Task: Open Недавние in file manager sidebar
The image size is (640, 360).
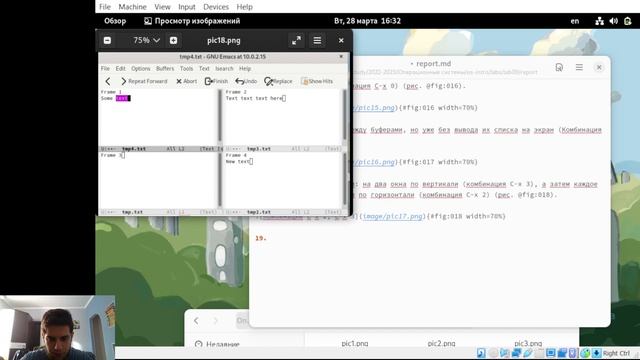Action: point(217,344)
